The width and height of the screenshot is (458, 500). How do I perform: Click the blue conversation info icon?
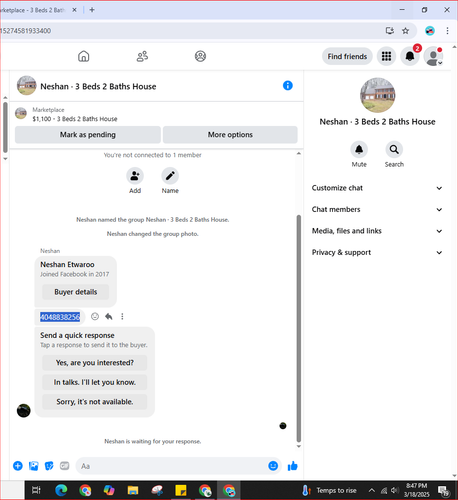click(288, 86)
